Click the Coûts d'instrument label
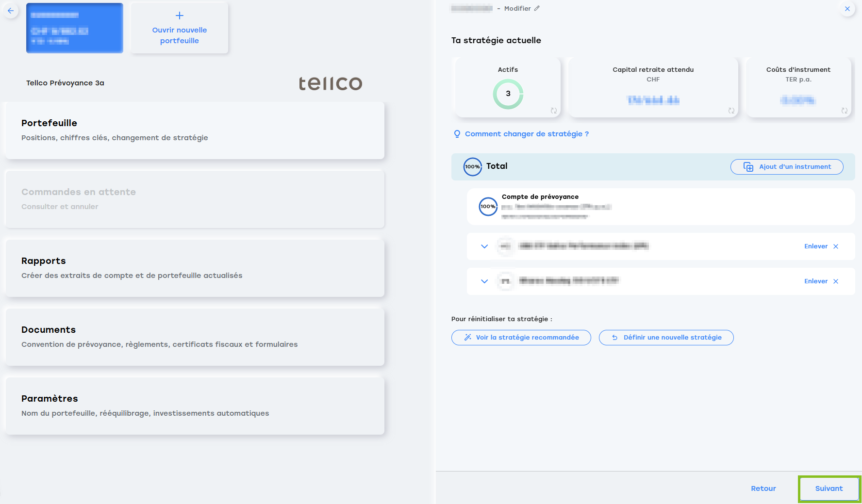Screen dimensions: 862x504 798,69
